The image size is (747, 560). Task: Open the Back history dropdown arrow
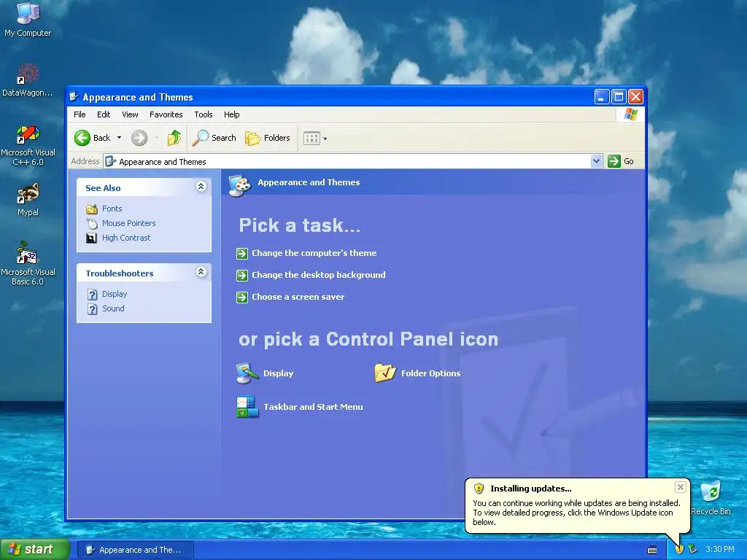point(119,138)
